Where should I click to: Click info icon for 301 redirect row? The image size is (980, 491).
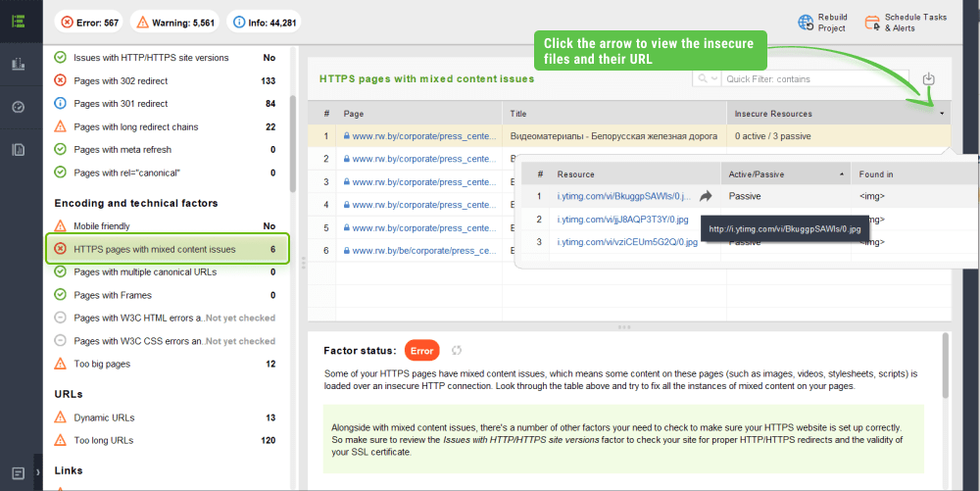[x=60, y=104]
